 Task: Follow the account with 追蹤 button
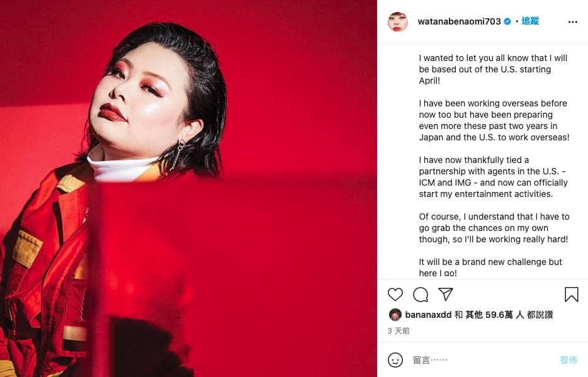coord(530,21)
